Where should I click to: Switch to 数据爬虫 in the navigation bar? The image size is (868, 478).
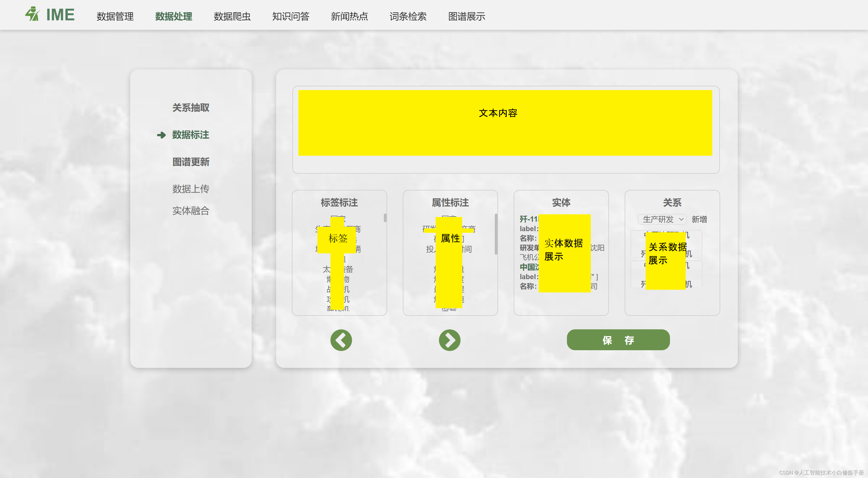coord(232,16)
